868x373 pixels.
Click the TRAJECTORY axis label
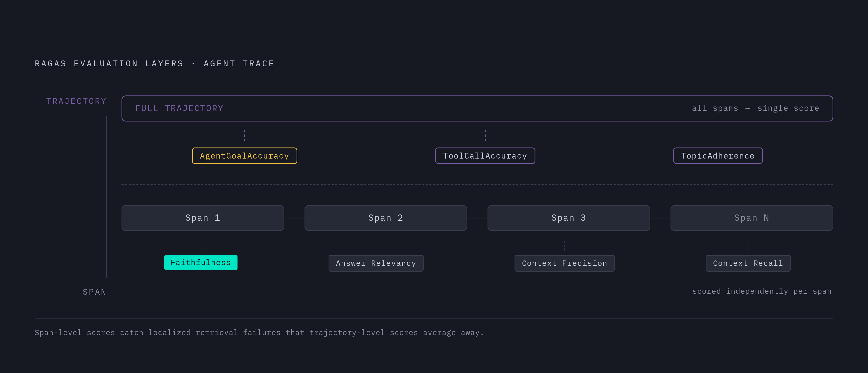click(76, 101)
